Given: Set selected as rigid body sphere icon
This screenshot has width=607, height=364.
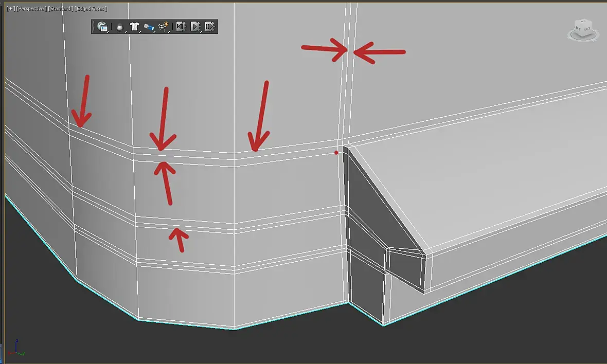Looking at the screenshot, I should (x=120, y=27).
